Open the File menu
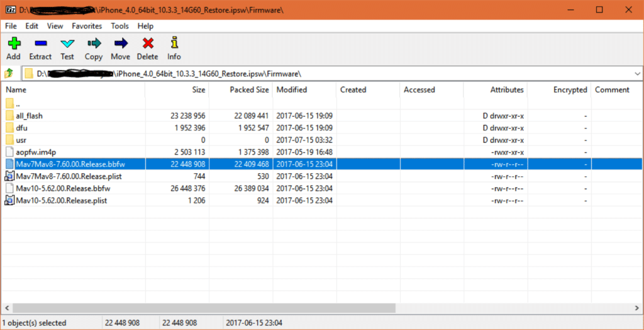The image size is (644, 330). 11,26
